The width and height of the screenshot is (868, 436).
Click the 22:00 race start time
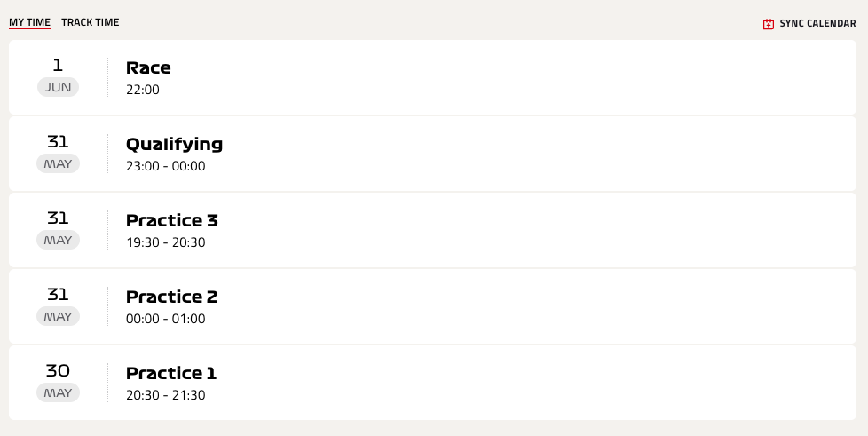pyautogui.click(x=143, y=90)
